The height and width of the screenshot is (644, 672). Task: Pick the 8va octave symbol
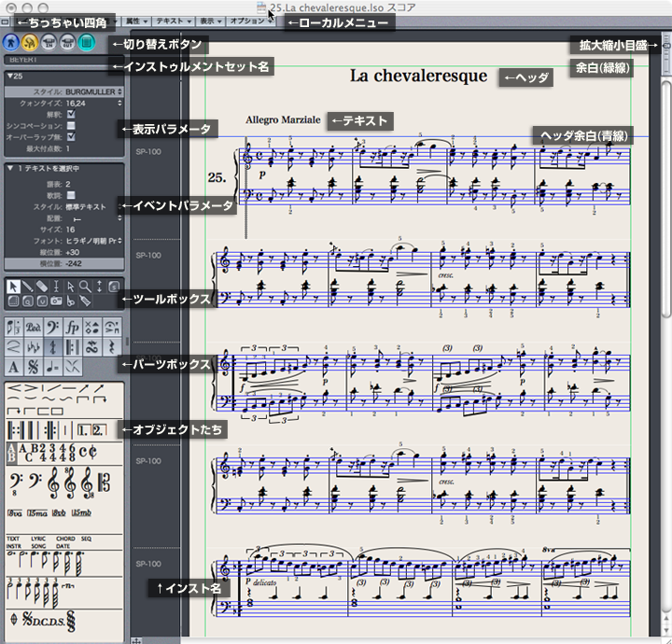click(15, 513)
